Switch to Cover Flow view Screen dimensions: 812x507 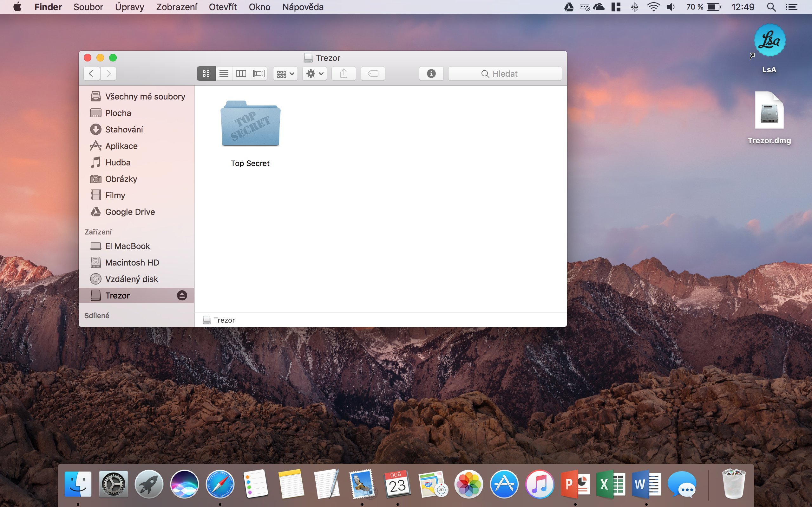click(x=259, y=74)
